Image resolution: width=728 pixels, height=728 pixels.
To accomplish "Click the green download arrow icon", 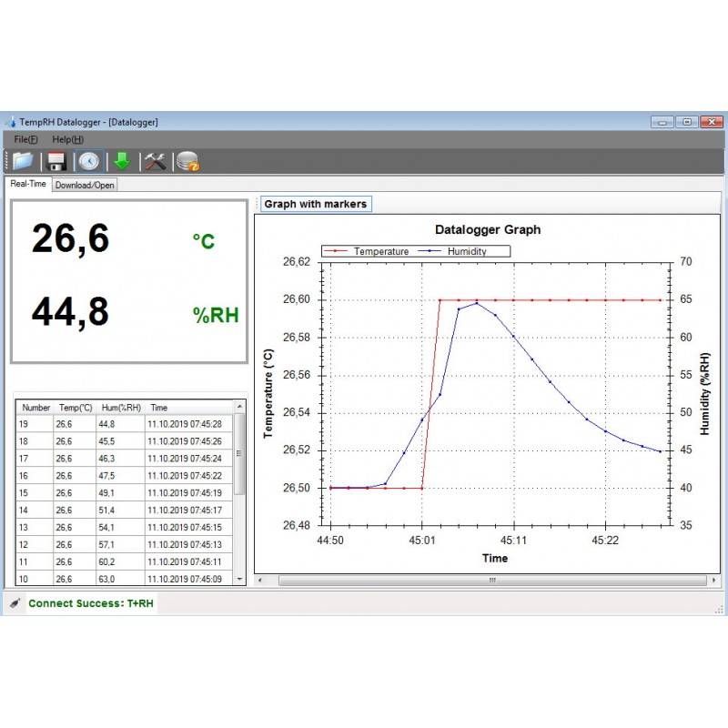I will coord(122,162).
